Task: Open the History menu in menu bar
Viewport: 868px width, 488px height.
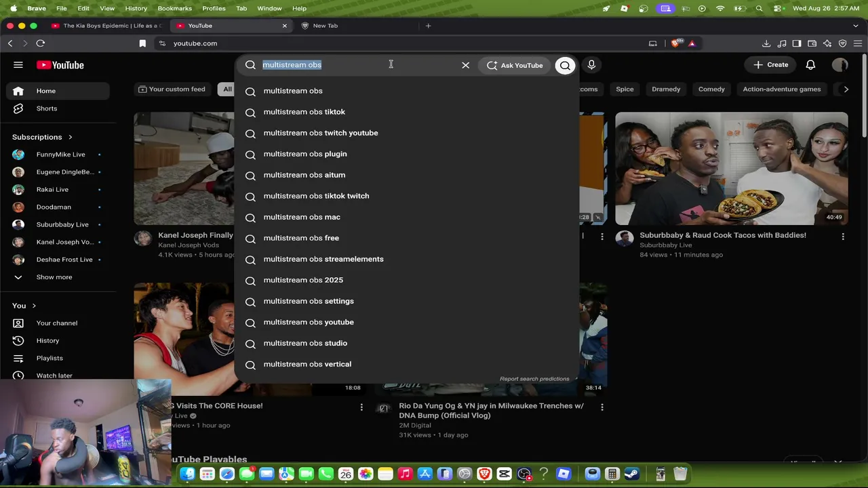Action: [x=136, y=8]
